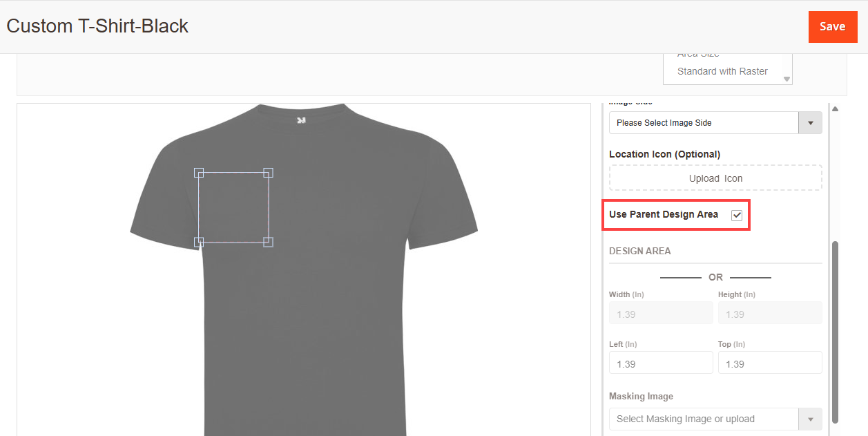
Task: Click the top-left design area resize handle
Action: (x=199, y=172)
